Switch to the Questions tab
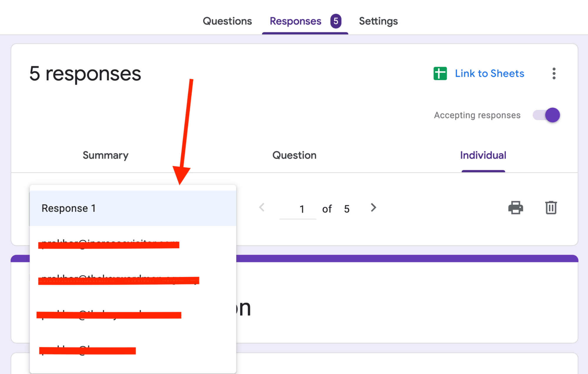Screen dimensions: 588x374 point(227,21)
